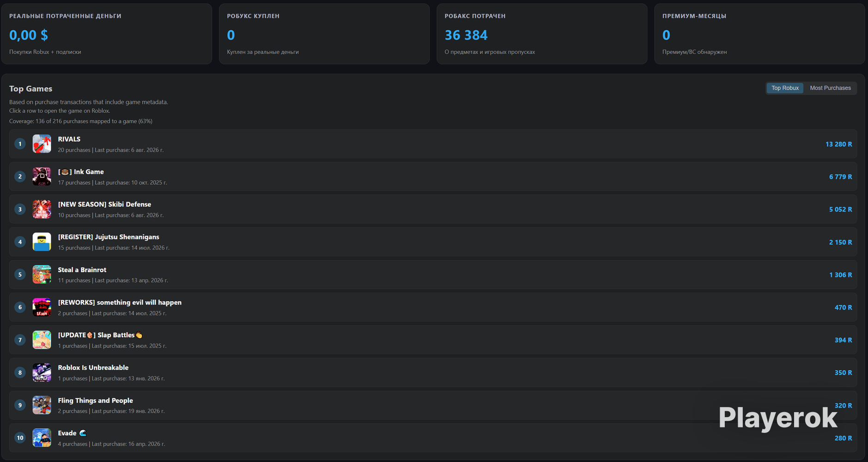Select the rank 7 badge beside Slap Battles
The image size is (868, 462).
click(20, 340)
